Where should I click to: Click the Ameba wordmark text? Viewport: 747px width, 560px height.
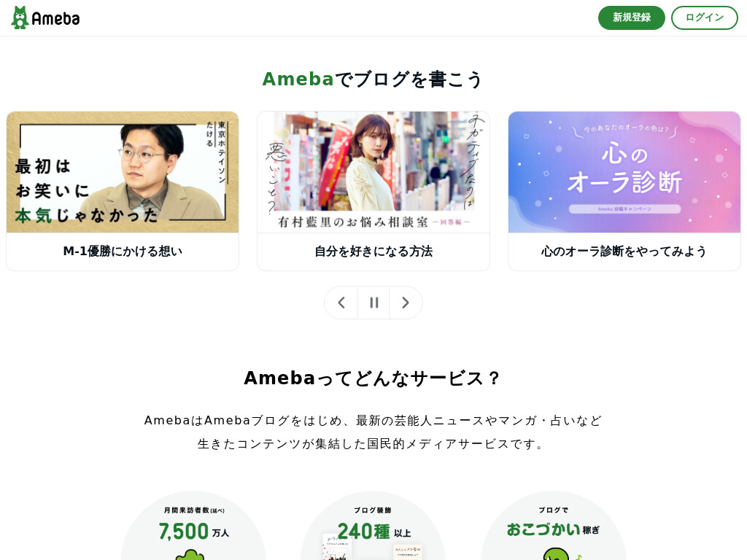click(x=55, y=18)
